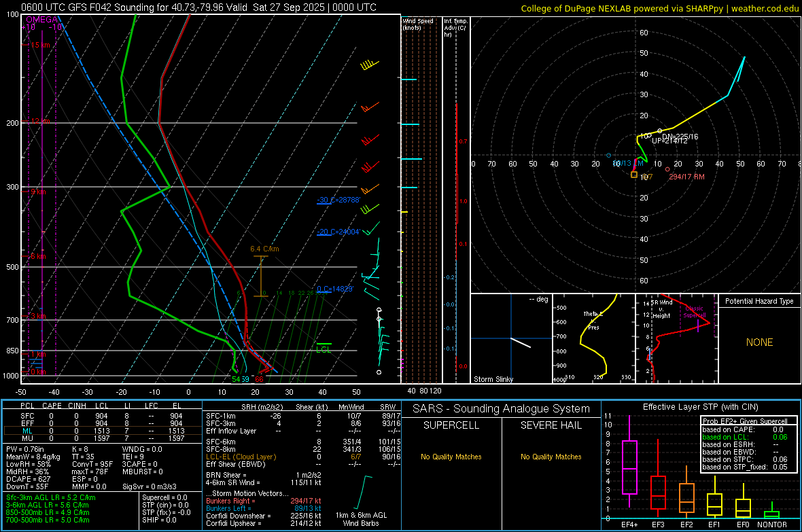Image resolution: width=802 pixels, height=532 pixels.
Task: Select the SFC-1km SRH row
Action: click(303, 416)
